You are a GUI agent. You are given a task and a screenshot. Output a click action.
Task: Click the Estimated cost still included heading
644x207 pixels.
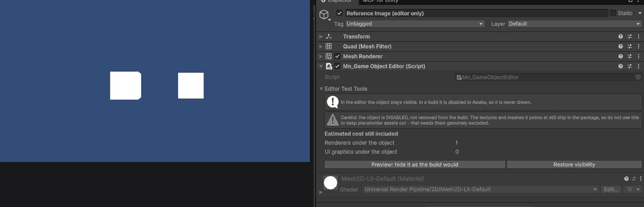pyautogui.click(x=361, y=134)
